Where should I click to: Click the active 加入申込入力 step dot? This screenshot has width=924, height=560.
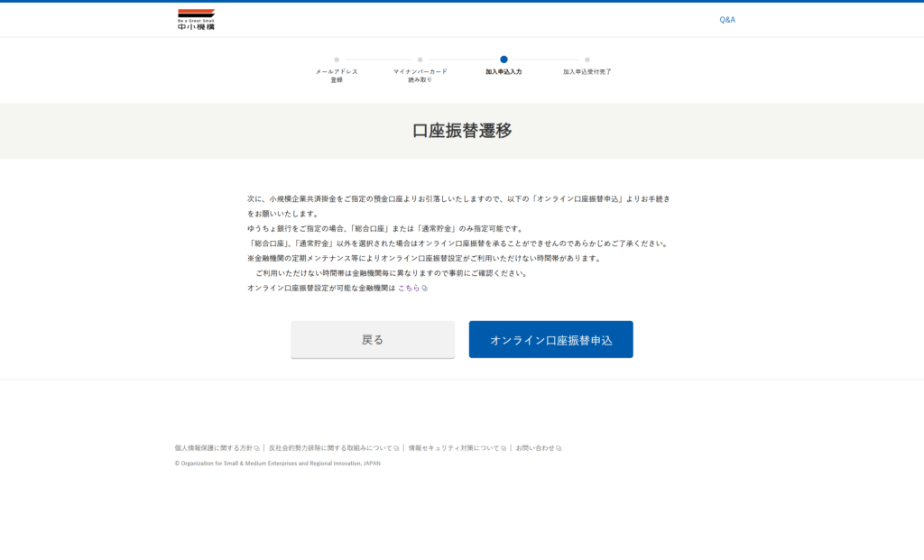504,60
